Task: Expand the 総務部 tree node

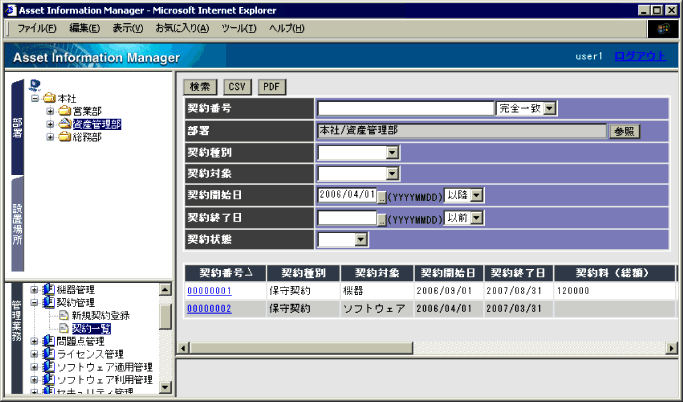Action: (50, 137)
